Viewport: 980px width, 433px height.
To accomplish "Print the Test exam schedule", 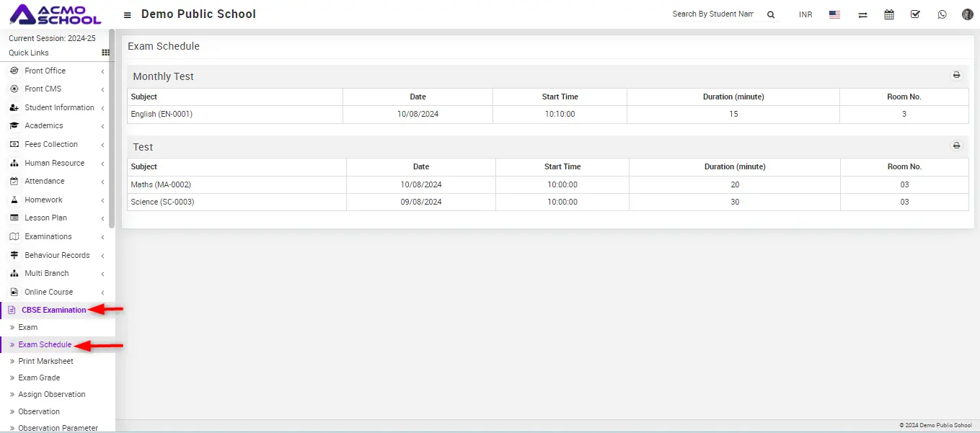I will tap(956, 146).
